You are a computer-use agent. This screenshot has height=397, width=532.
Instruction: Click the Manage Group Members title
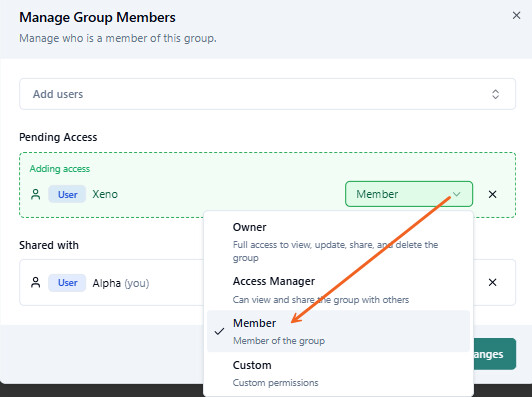[97, 17]
